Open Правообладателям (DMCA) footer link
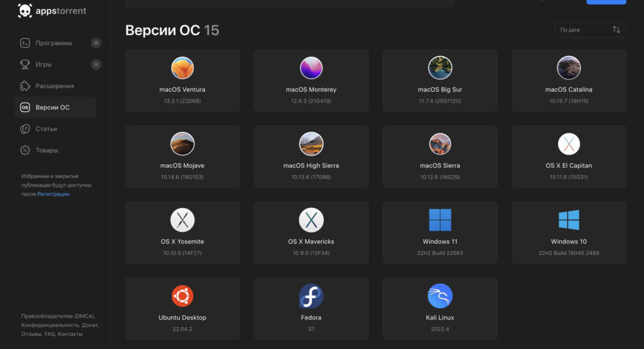This screenshot has width=644, height=349. [58, 316]
